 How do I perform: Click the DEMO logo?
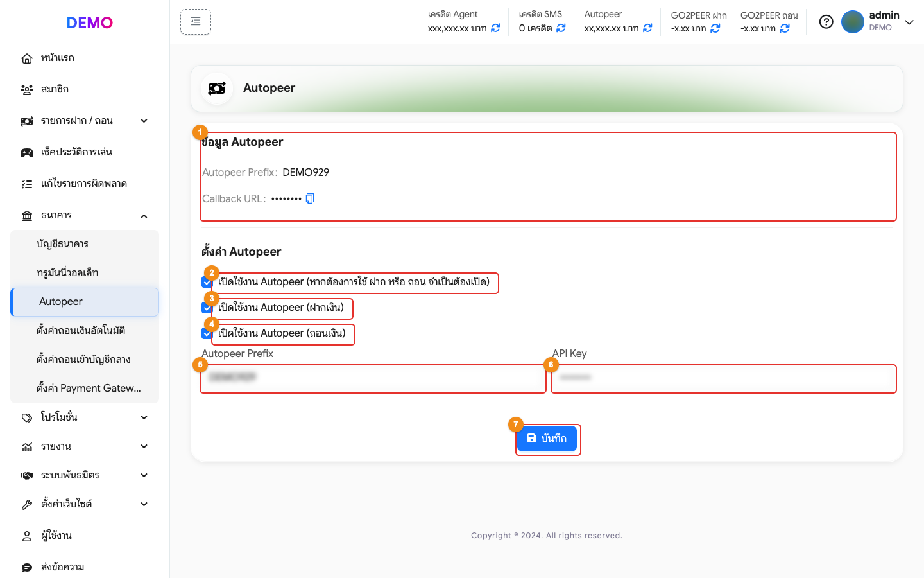pyautogui.click(x=90, y=22)
